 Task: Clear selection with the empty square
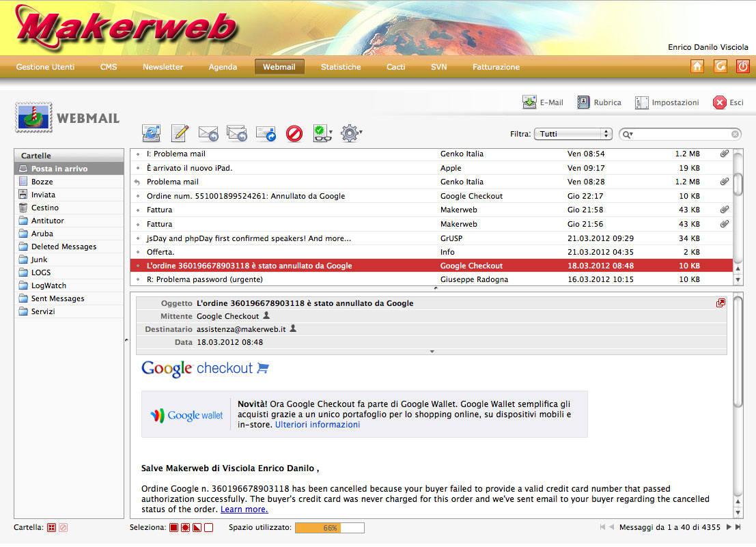click(208, 528)
